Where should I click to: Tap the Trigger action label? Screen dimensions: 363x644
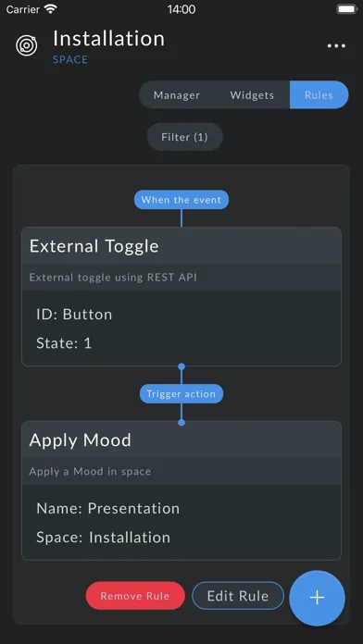181,394
